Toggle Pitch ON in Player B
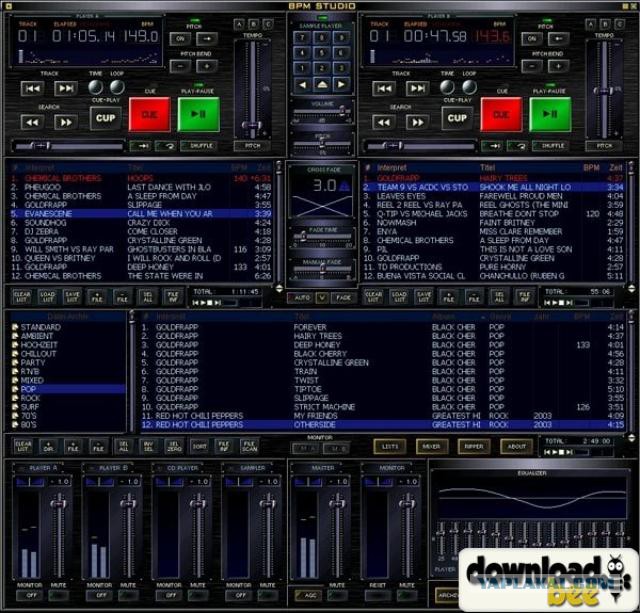The image size is (640, 613). point(532,39)
